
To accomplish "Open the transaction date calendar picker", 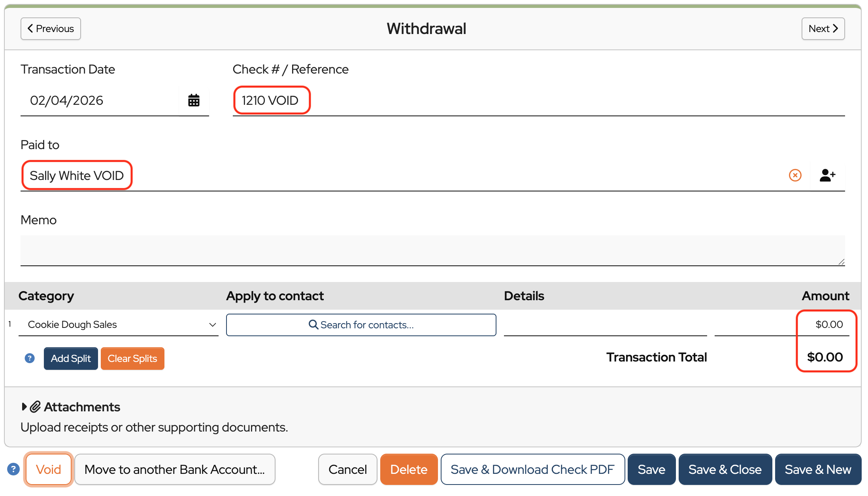I will (194, 100).
